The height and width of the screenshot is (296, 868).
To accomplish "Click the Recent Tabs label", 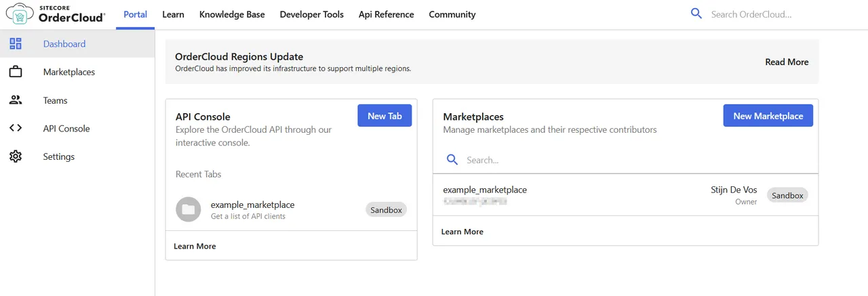I will pyautogui.click(x=198, y=174).
